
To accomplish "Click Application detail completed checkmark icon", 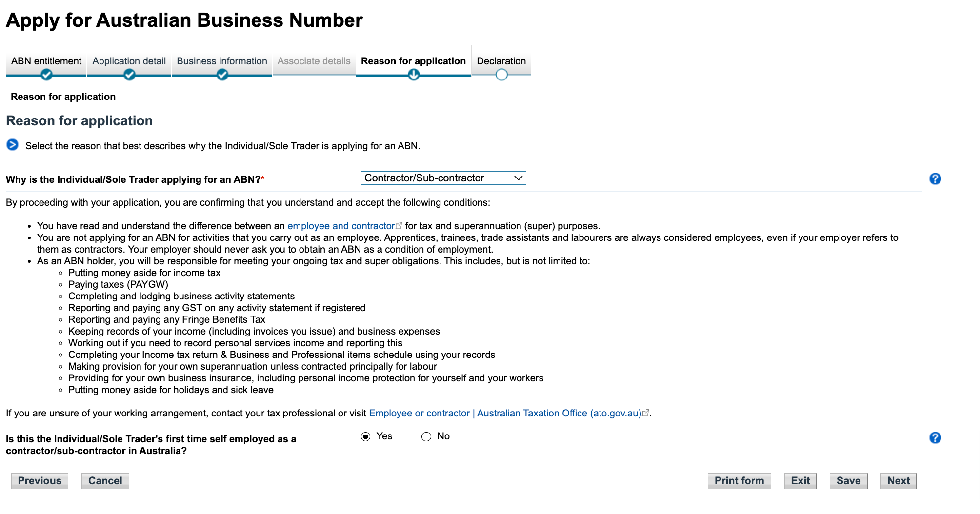I will pos(129,75).
